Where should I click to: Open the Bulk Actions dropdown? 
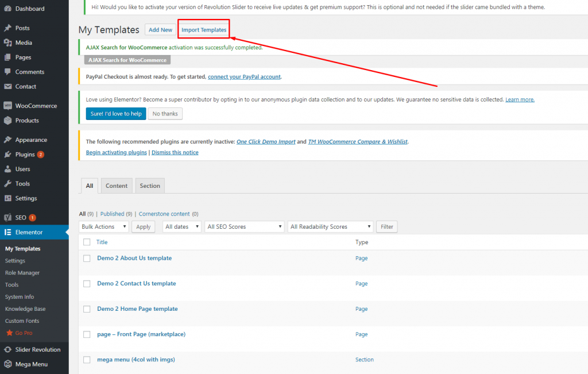coord(103,226)
